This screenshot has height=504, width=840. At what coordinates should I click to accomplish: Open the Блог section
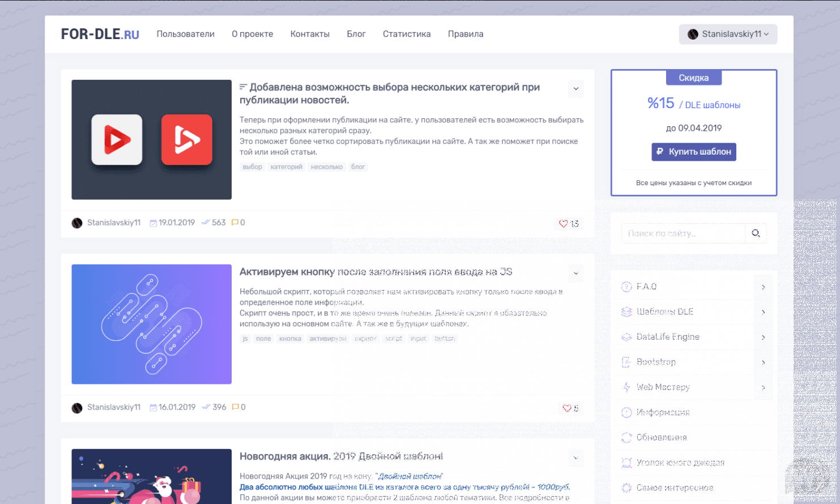point(356,34)
